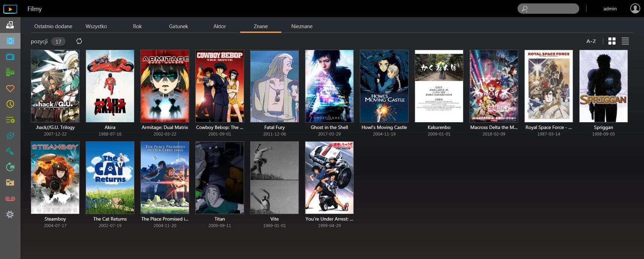Click the date 2017-03-29

click(329, 134)
